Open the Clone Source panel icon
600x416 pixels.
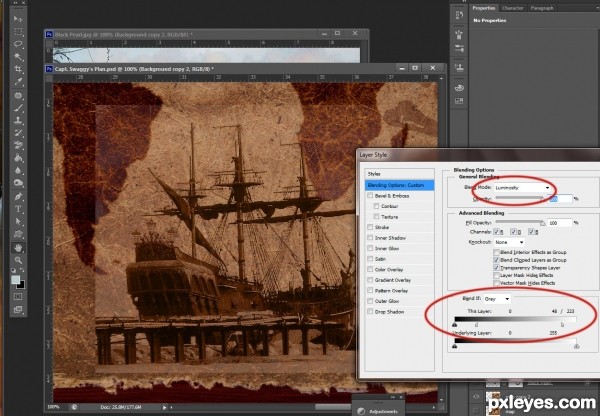click(459, 68)
